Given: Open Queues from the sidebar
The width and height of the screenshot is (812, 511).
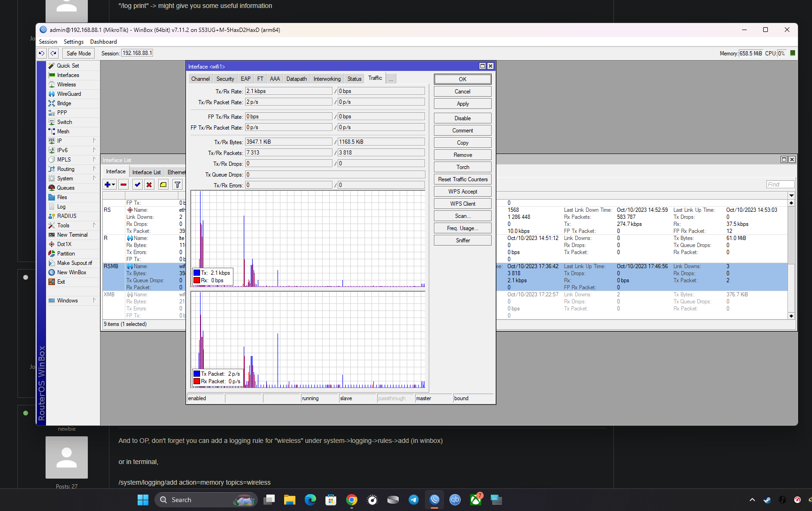Looking at the screenshot, I should pyautogui.click(x=66, y=188).
